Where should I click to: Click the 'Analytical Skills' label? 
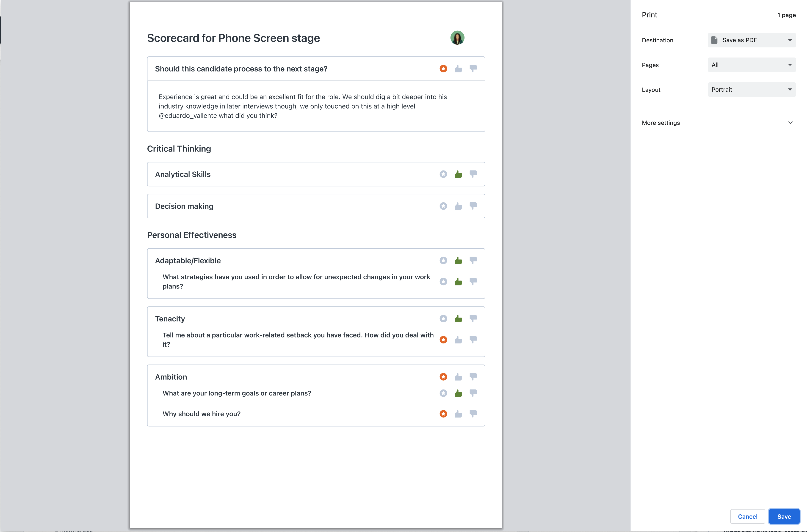[x=183, y=174]
